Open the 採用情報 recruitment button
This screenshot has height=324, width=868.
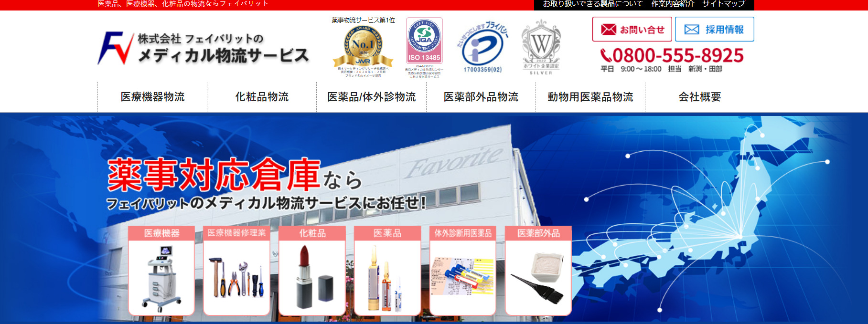[x=715, y=29]
